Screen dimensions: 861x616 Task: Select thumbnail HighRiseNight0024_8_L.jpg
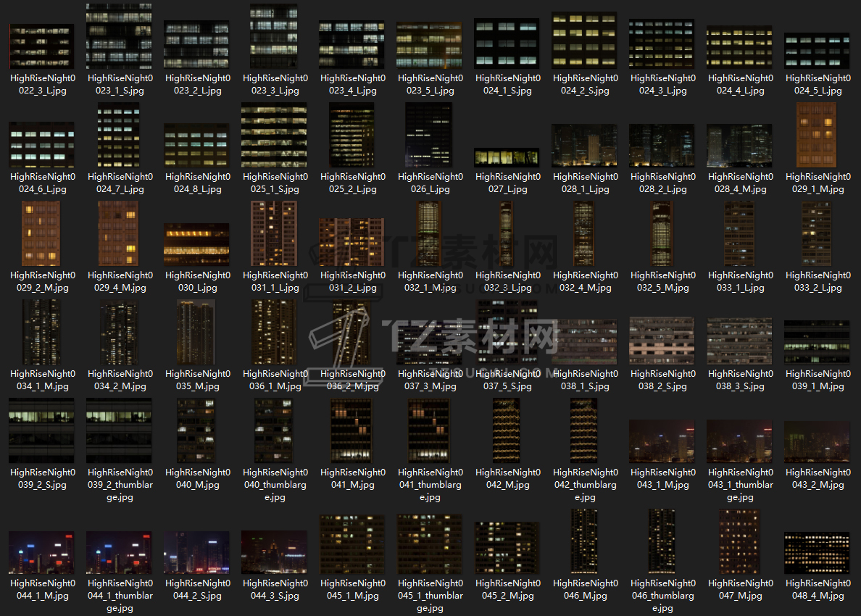click(196, 145)
